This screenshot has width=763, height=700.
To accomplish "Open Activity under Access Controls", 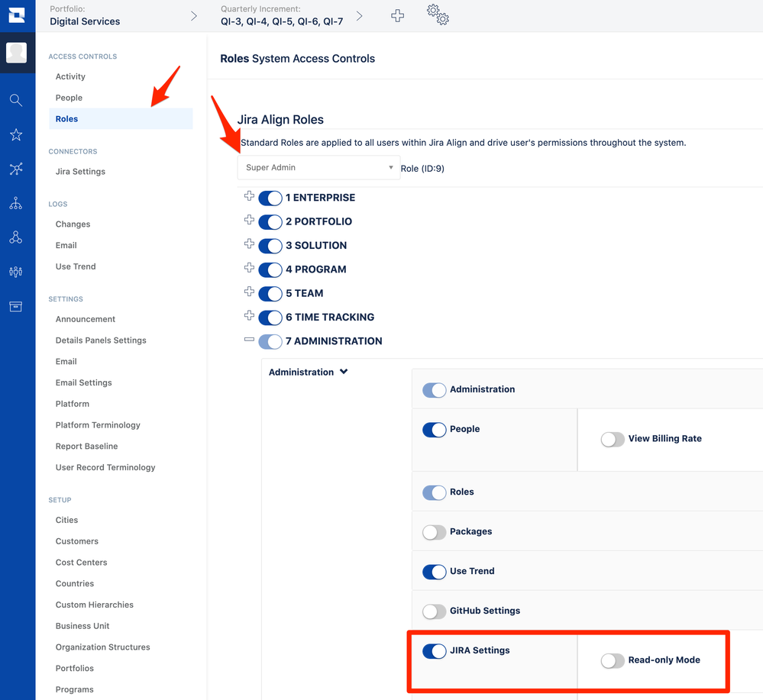I will coord(70,76).
